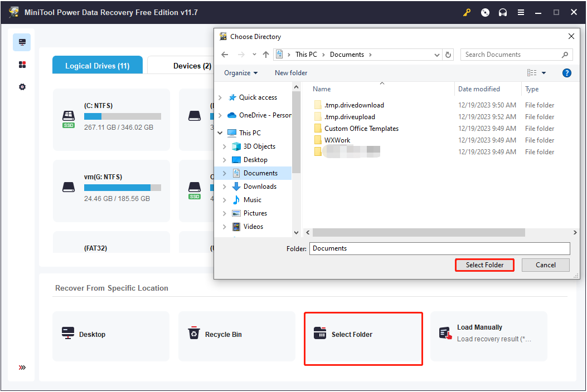This screenshot has height=392, width=587.
Task: Expand the Documents tree node
Action: 224,173
